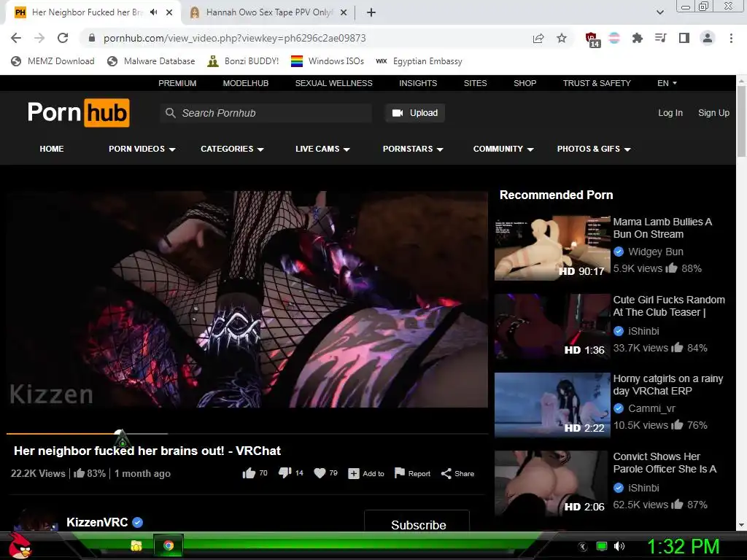Mute the audio of the first browser tab
This screenshot has width=747, height=560.
click(x=154, y=12)
